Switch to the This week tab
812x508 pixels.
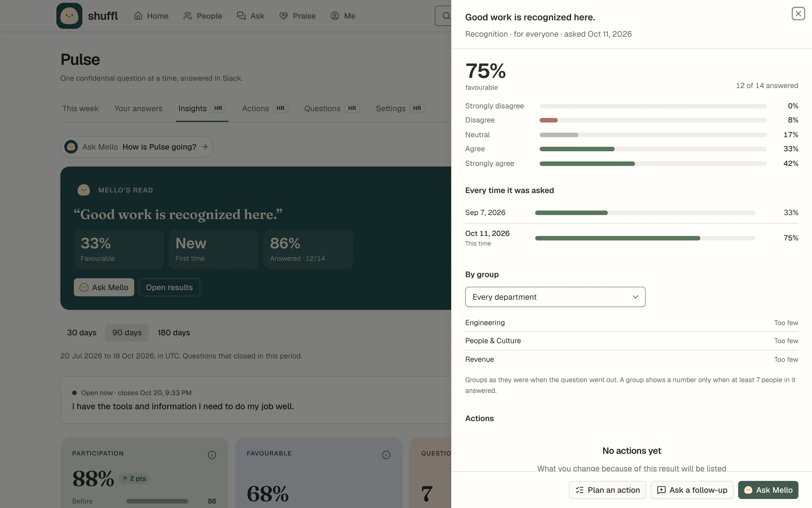pos(80,109)
